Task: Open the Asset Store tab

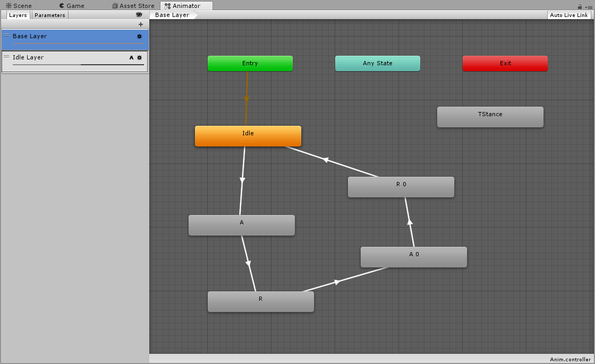Action: 133,6
